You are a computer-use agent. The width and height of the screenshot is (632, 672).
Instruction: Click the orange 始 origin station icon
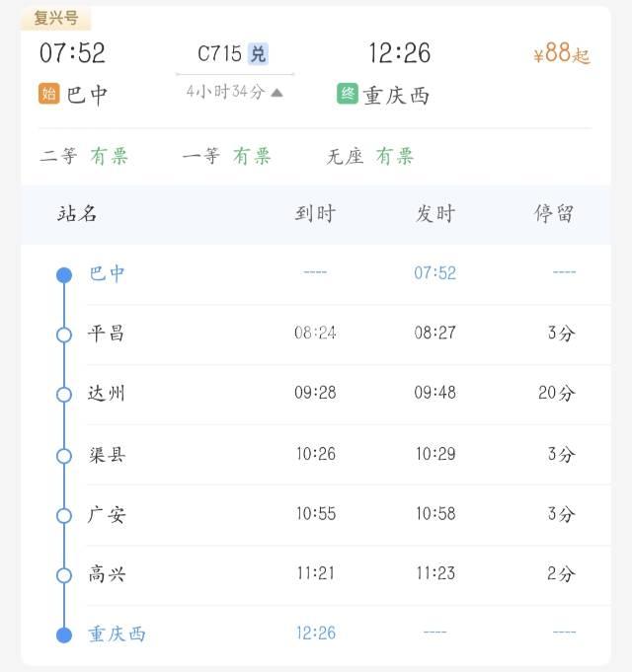click(x=48, y=95)
